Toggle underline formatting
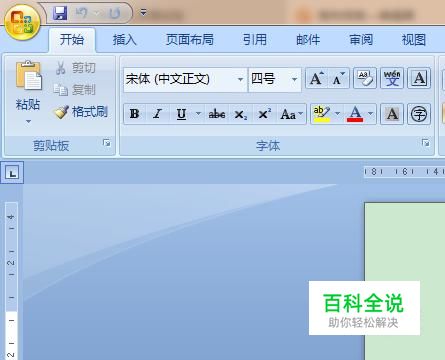The image size is (445, 360). (x=181, y=114)
